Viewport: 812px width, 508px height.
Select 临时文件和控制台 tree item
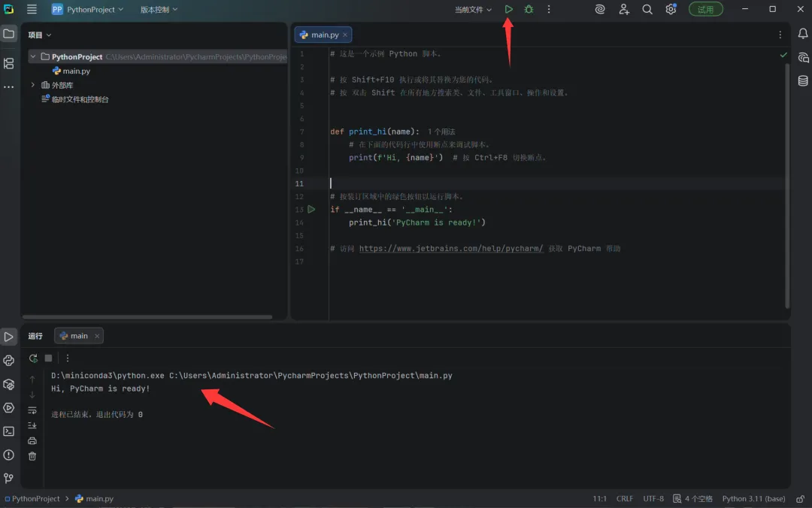click(75, 99)
